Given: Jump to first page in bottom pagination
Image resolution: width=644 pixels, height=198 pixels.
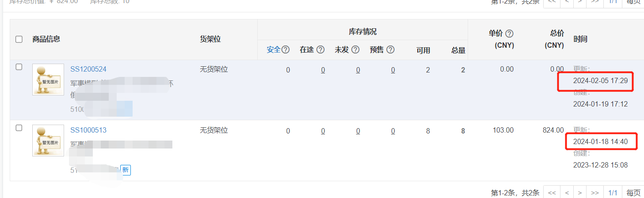Looking at the screenshot, I should pos(552,193).
